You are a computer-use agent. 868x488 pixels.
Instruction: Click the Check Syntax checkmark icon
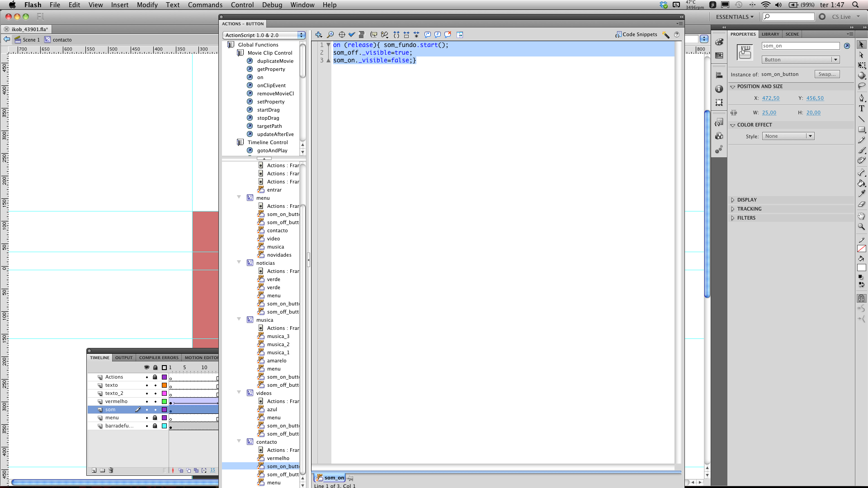click(352, 34)
